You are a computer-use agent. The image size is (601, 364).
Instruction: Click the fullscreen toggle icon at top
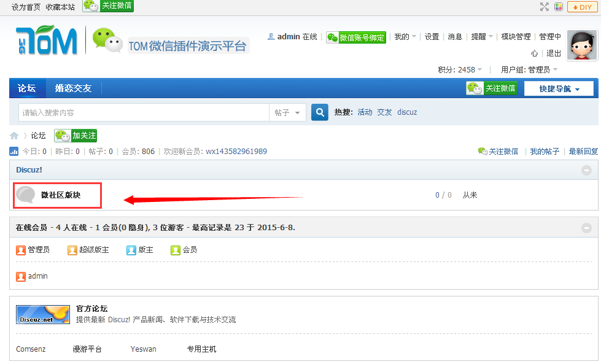tap(544, 7)
